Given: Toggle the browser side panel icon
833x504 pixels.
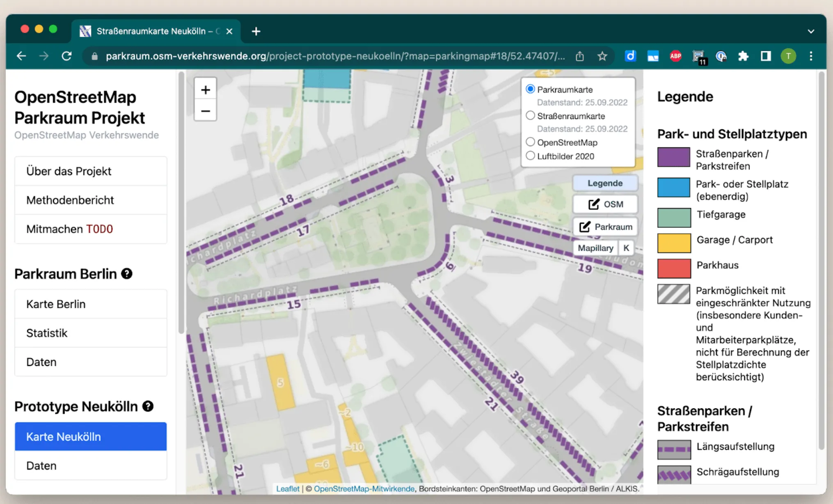Looking at the screenshot, I should (x=766, y=56).
